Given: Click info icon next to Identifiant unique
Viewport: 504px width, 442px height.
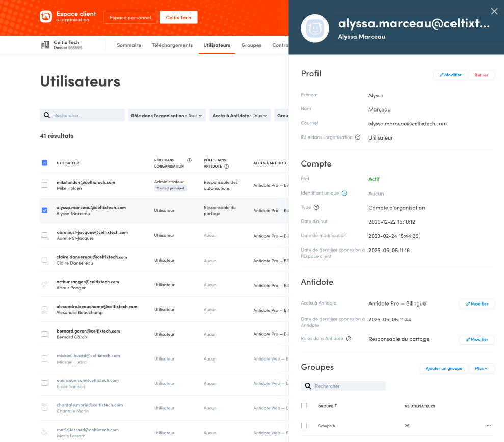Looking at the screenshot, I should [344, 194].
